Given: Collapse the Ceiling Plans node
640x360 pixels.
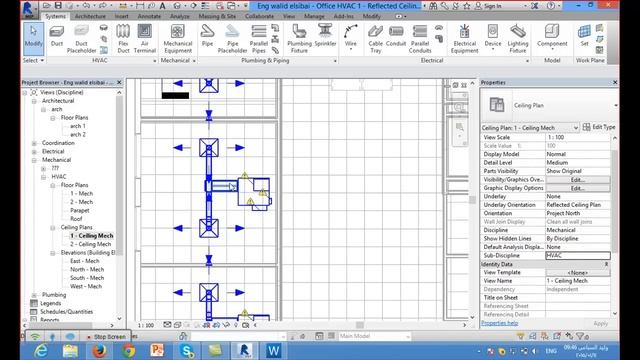Looking at the screenshot, I should coord(53,227).
